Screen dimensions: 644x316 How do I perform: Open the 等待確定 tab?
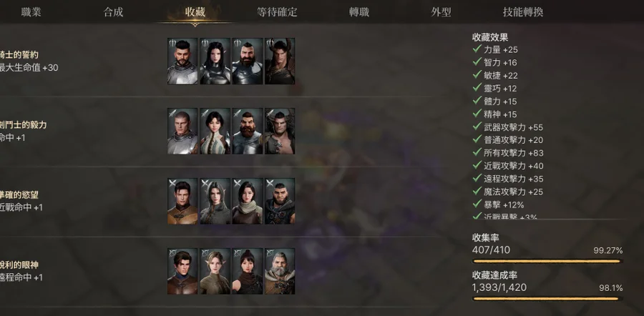coord(277,12)
